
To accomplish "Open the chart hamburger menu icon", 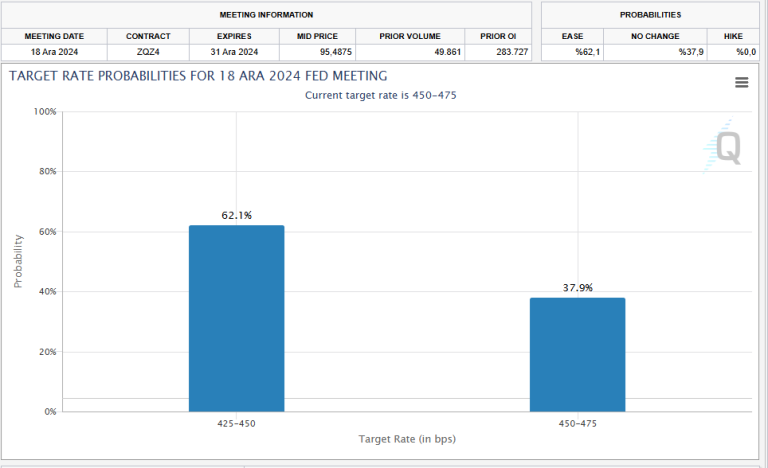I will 742,82.
